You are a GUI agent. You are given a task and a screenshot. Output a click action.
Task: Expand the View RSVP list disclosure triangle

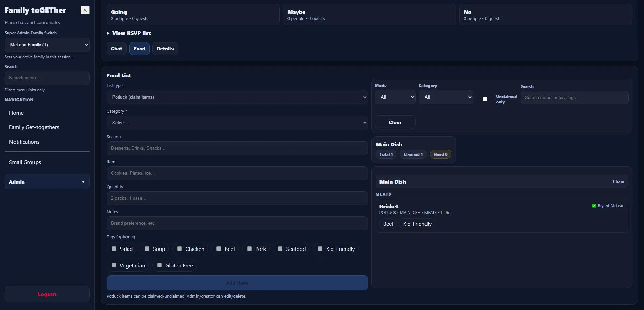pos(108,33)
